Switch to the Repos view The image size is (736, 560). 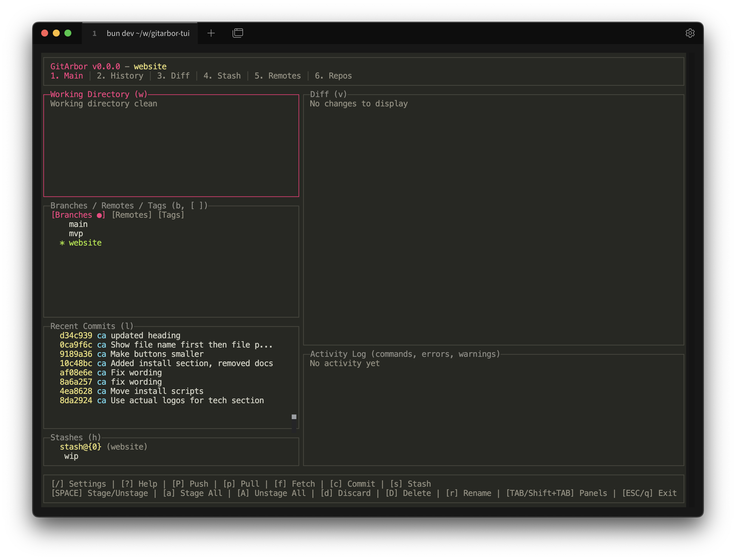click(333, 76)
